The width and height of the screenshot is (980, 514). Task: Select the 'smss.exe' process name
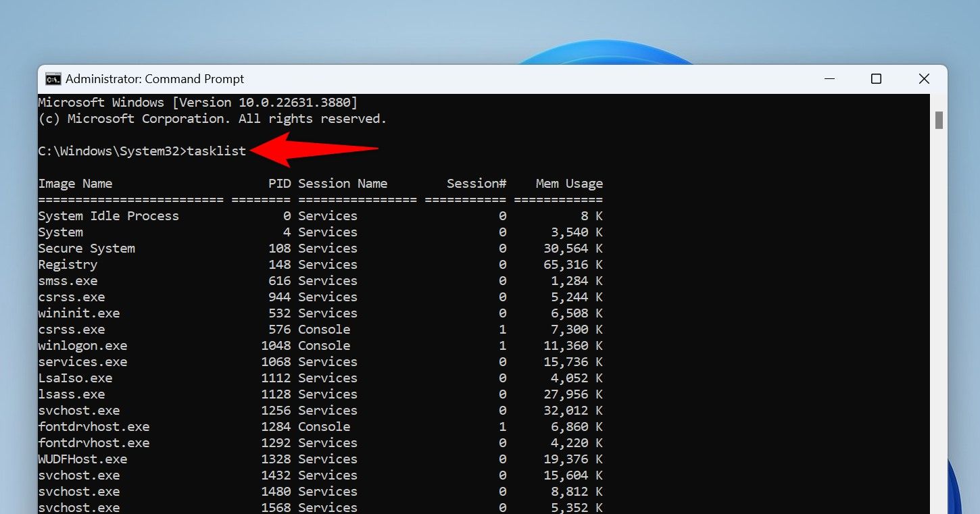(68, 281)
